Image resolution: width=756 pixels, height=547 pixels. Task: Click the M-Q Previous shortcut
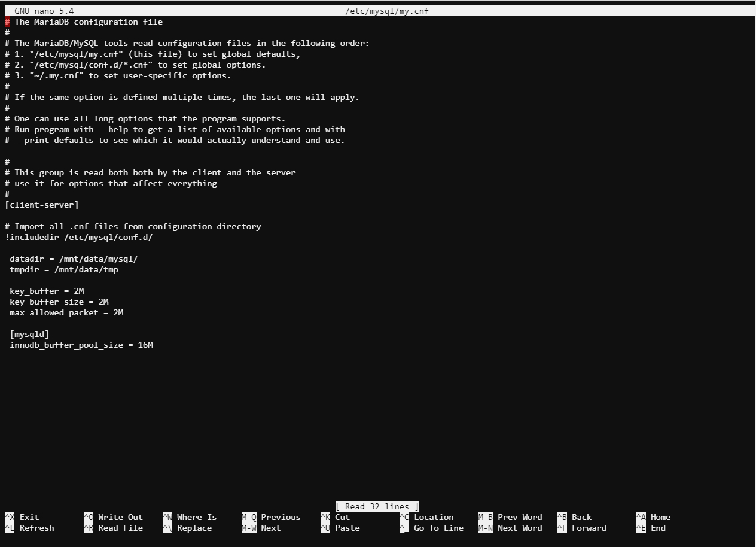point(271,517)
